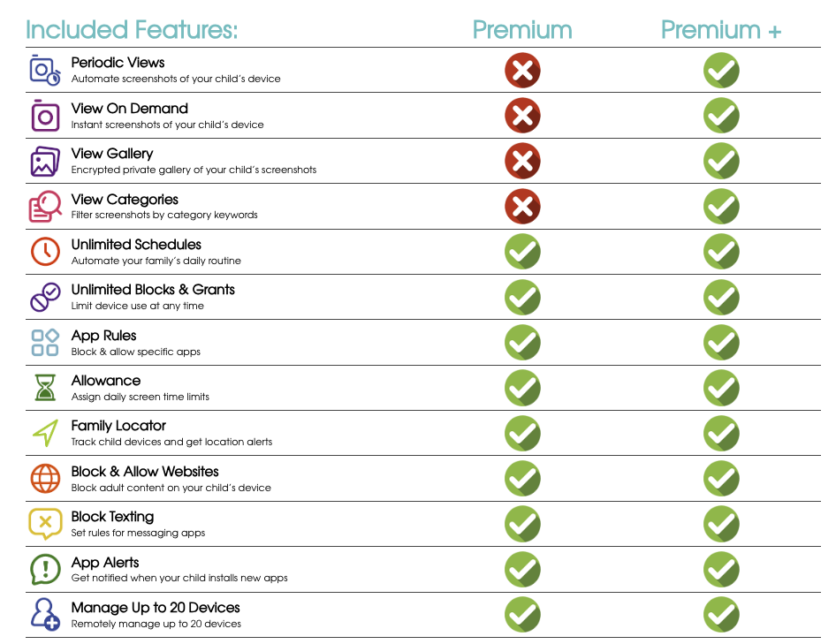Screen dimensions: 836x644
Task: Click the App Alerts exclamation icon
Action: tap(45, 570)
